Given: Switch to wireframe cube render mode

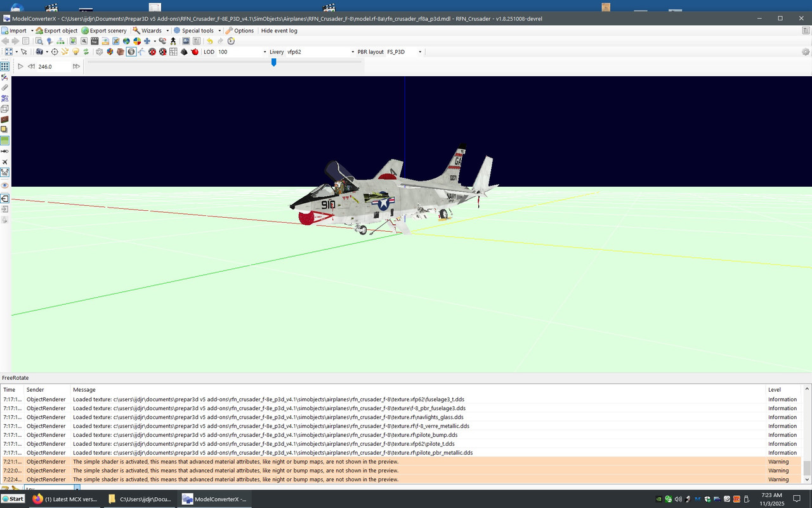Looking at the screenshot, I should tap(99, 51).
